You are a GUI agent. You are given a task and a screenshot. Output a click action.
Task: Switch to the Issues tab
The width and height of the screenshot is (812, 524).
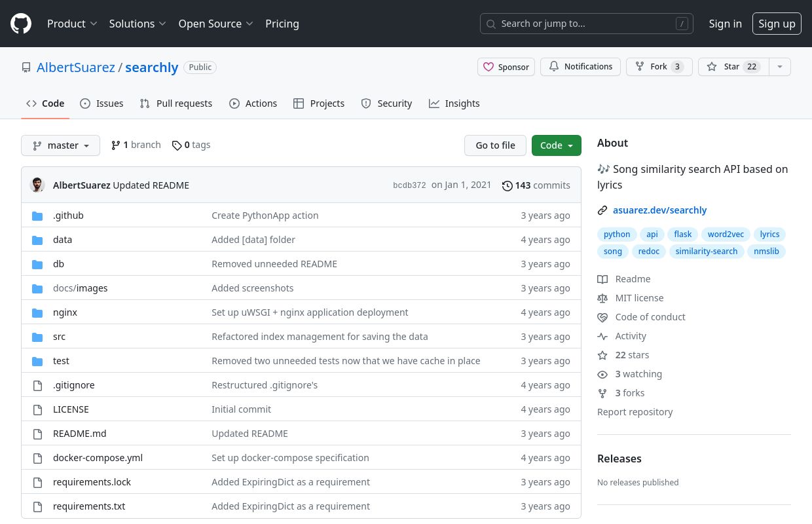pyautogui.click(x=101, y=103)
